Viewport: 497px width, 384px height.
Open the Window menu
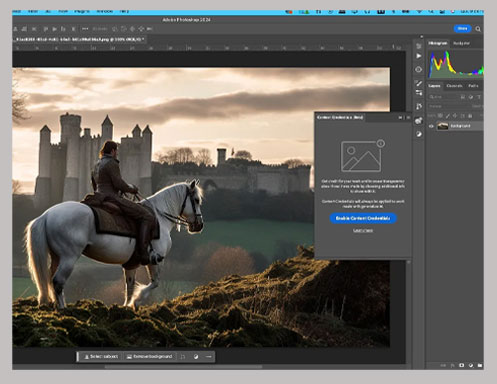104,12
